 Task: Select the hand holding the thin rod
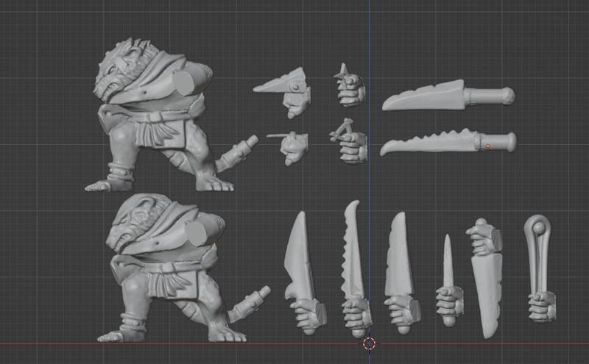click(x=289, y=148)
